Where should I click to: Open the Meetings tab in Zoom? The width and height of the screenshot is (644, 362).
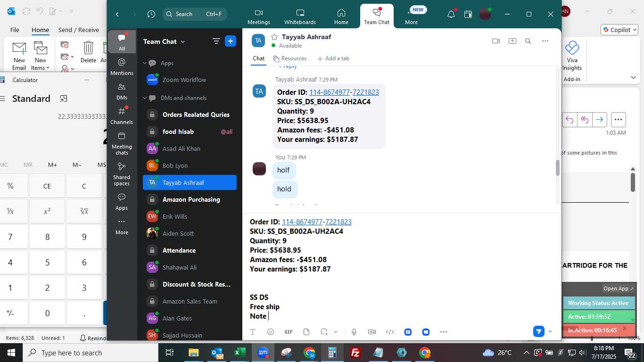pyautogui.click(x=259, y=17)
